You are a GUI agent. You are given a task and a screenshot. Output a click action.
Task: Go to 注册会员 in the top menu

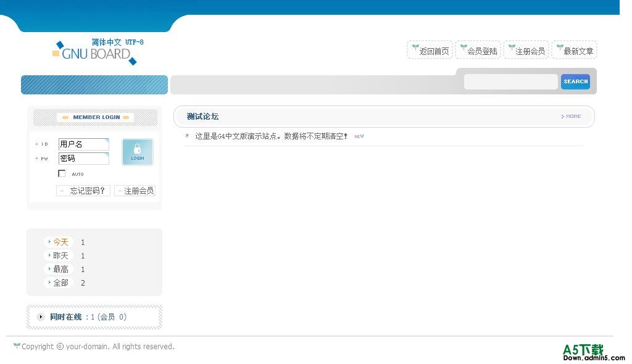point(526,51)
